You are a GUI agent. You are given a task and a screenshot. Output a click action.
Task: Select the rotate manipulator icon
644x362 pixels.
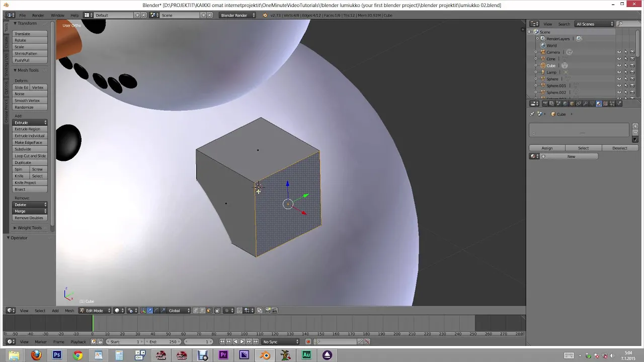pyautogui.click(x=156, y=311)
